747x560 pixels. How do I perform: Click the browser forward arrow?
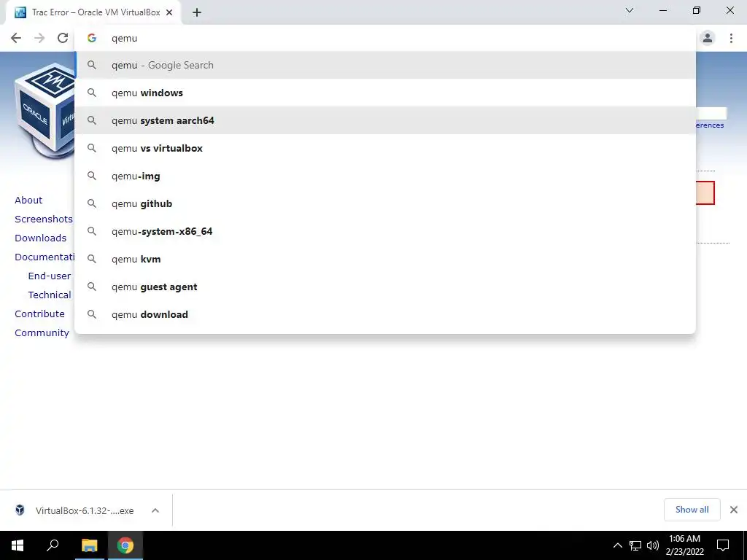point(39,38)
